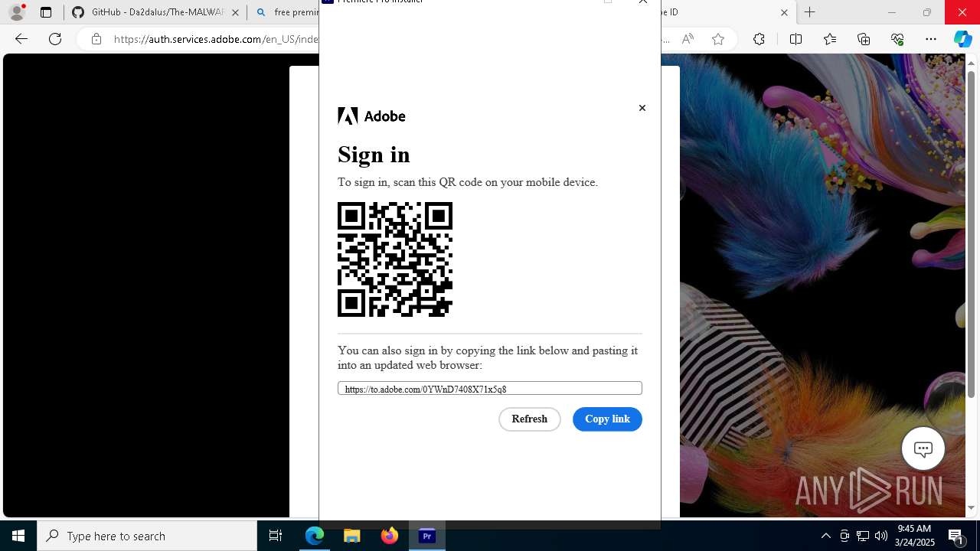Open the taskbar clock 9:45 AM
Viewport: 980px width, 551px height.
pyautogui.click(x=914, y=536)
